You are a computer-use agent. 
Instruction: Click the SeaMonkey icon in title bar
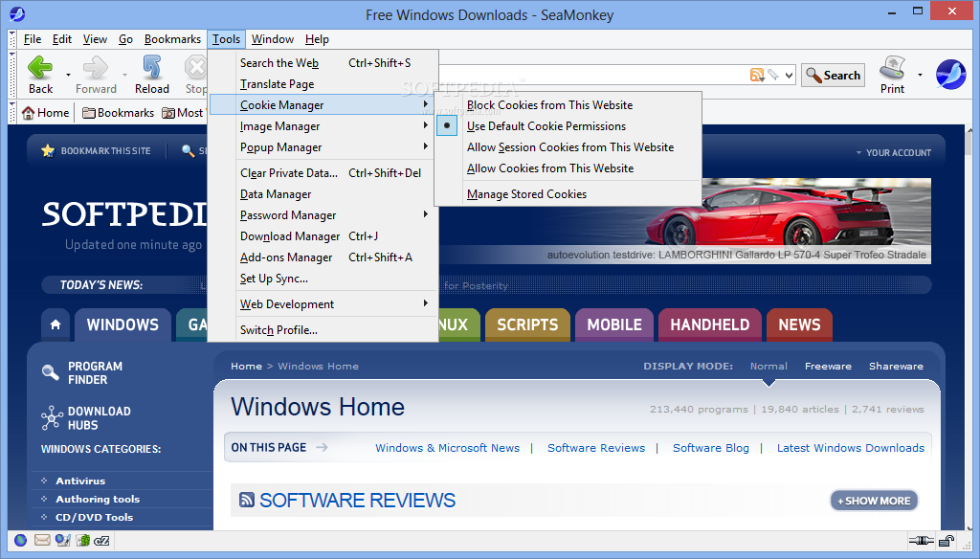pos(17,13)
